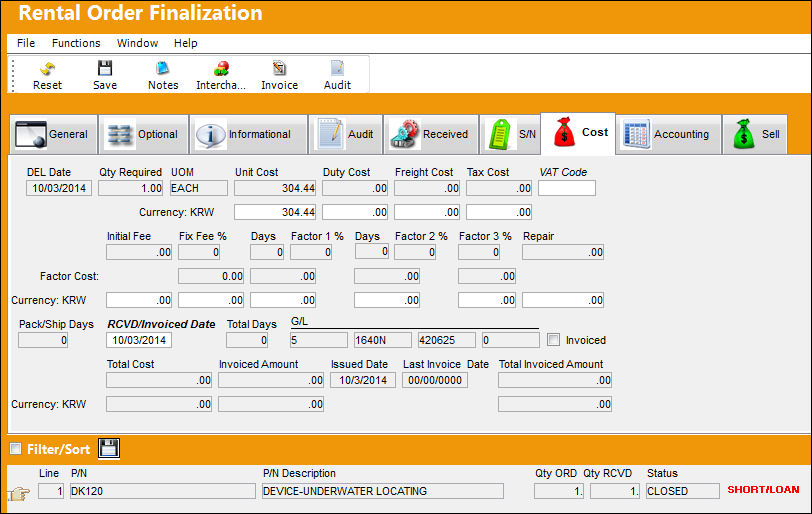
Task: Open the S/N tab
Action: [x=510, y=135]
